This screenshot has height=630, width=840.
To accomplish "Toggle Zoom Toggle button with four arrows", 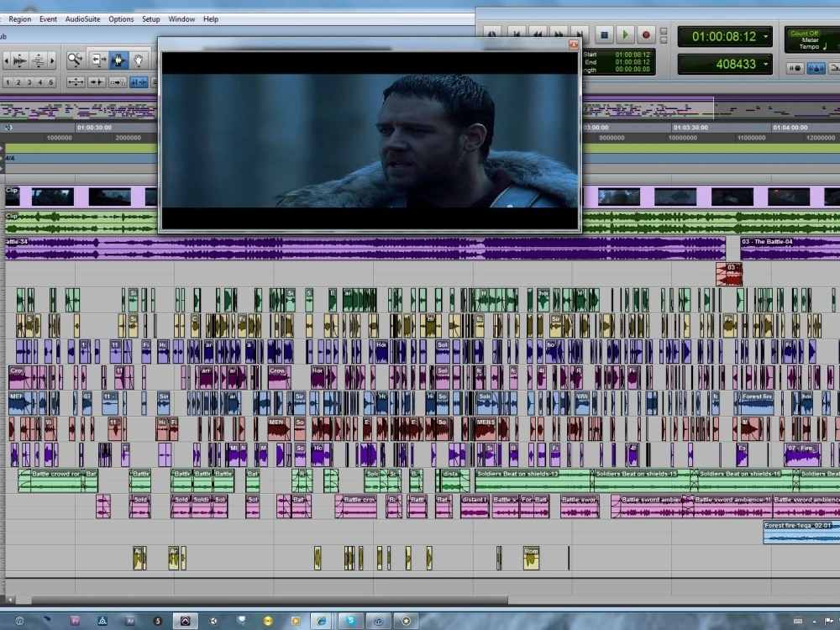I will tap(75, 82).
